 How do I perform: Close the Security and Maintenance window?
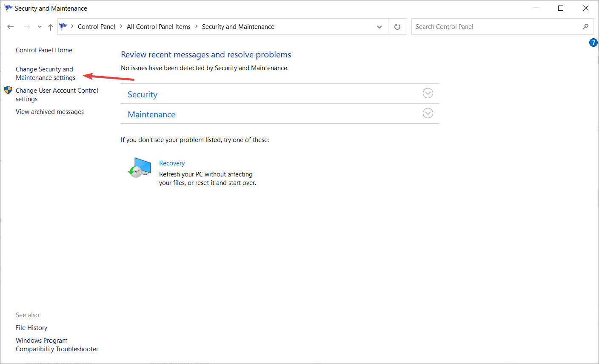point(586,8)
